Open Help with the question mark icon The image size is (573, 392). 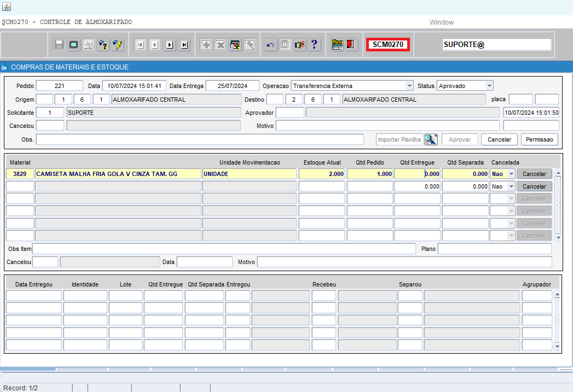click(314, 44)
